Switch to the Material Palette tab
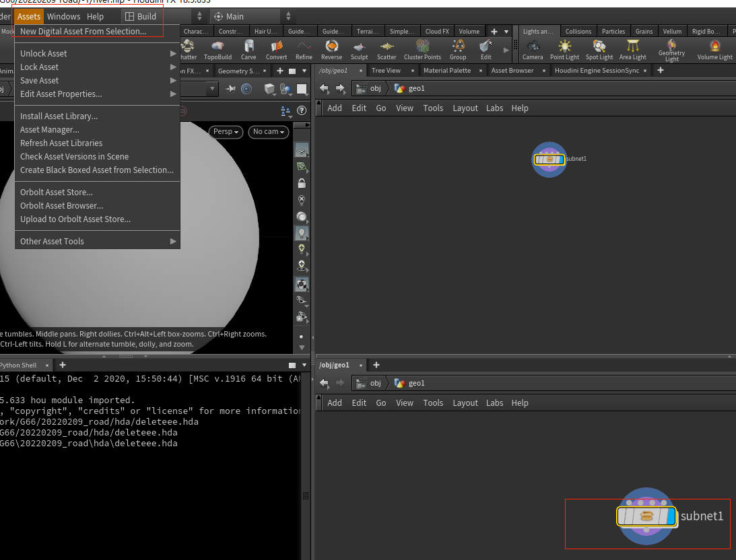 446,71
